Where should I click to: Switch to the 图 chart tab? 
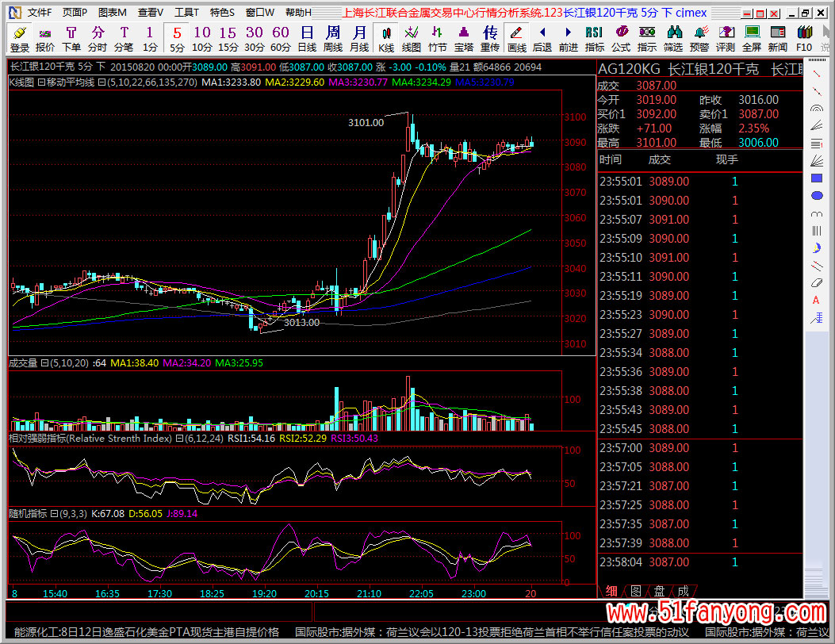click(x=635, y=591)
